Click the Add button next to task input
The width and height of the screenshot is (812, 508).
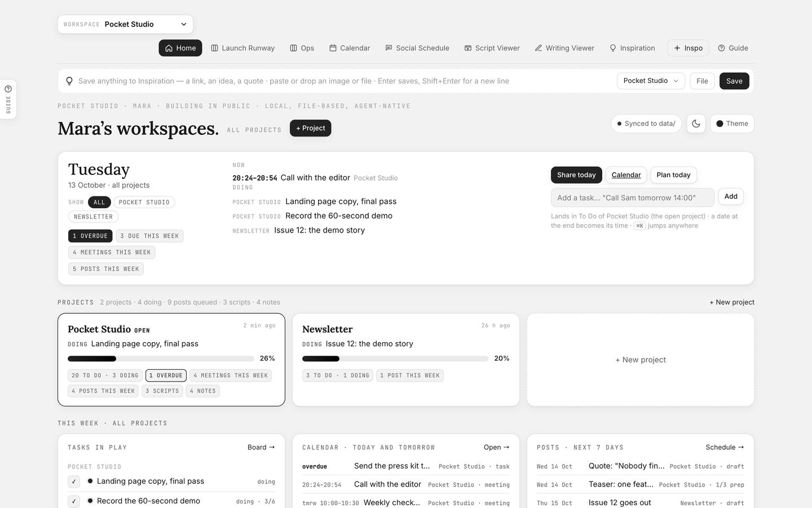click(x=731, y=196)
